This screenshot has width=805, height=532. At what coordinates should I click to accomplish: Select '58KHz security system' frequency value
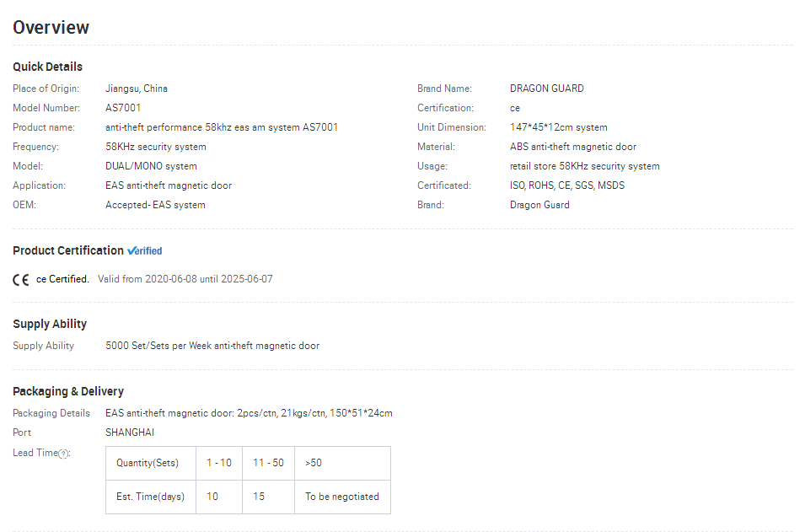tap(156, 147)
